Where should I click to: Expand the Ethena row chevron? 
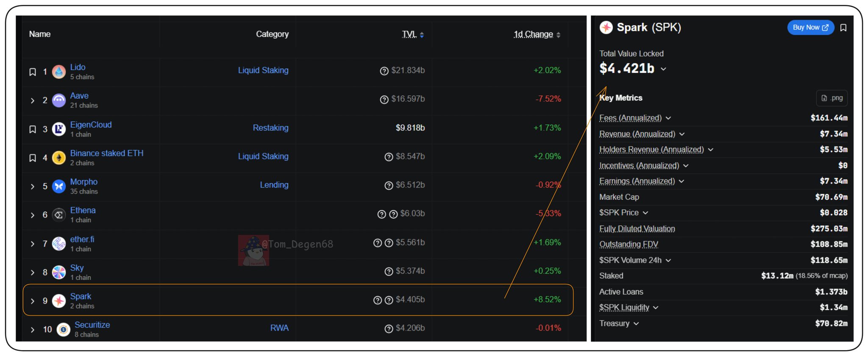33,215
